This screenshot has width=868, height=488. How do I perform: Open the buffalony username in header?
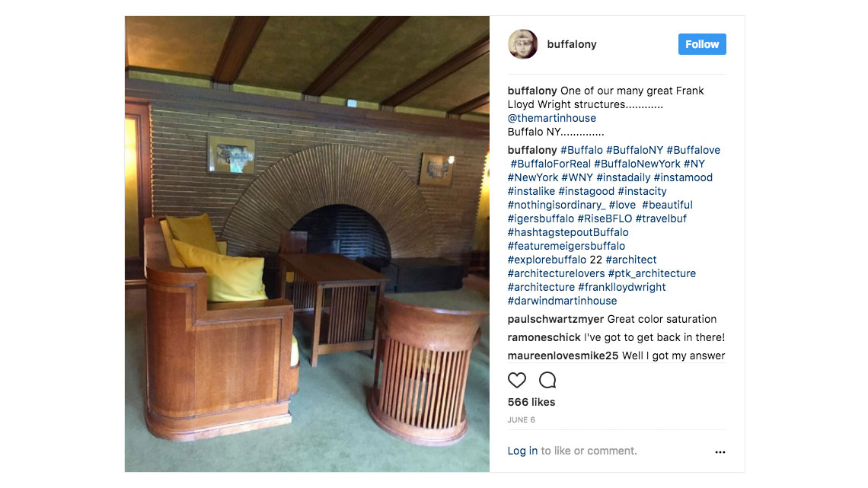point(572,44)
